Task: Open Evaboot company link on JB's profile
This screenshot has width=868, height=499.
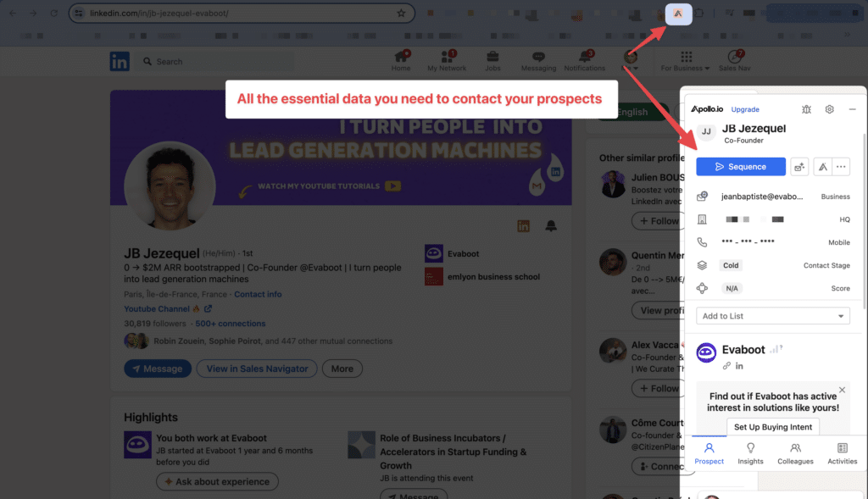Action: tap(452, 253)
